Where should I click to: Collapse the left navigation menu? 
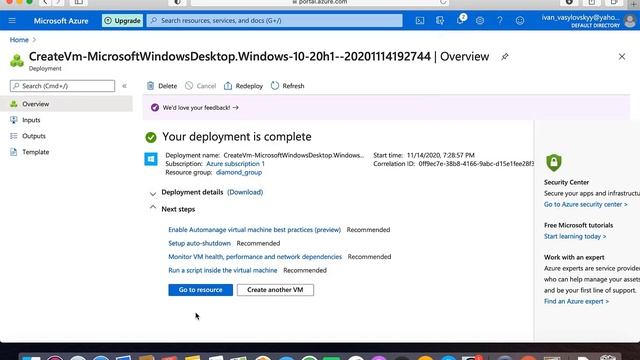coord(124,86)
